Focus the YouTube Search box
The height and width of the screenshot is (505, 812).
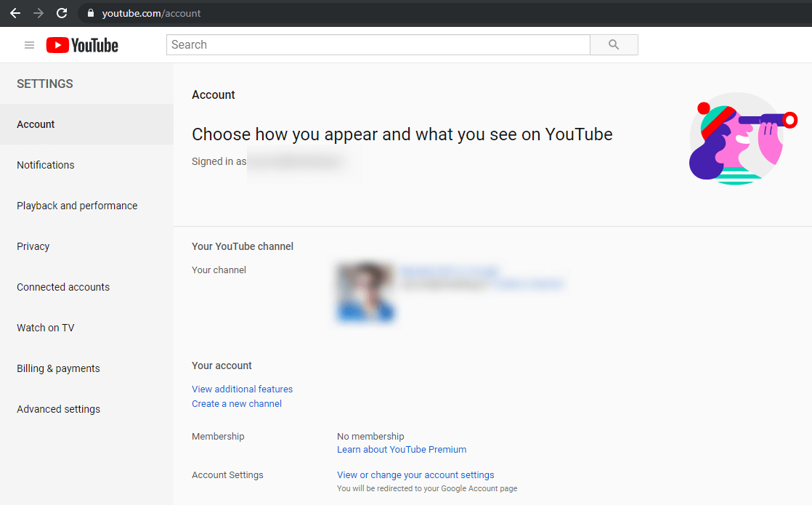(x=378, y=44)
